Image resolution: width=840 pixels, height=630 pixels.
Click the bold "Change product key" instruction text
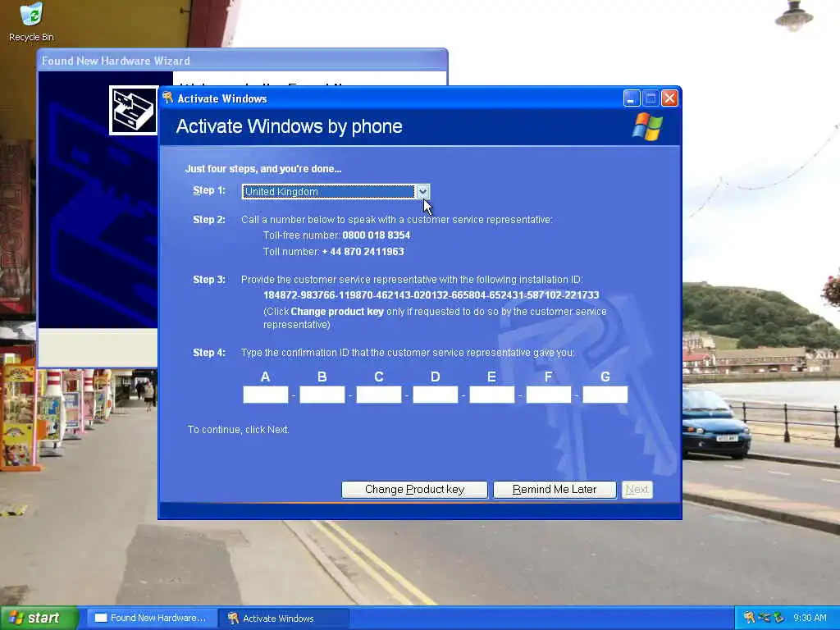[337, 311]
